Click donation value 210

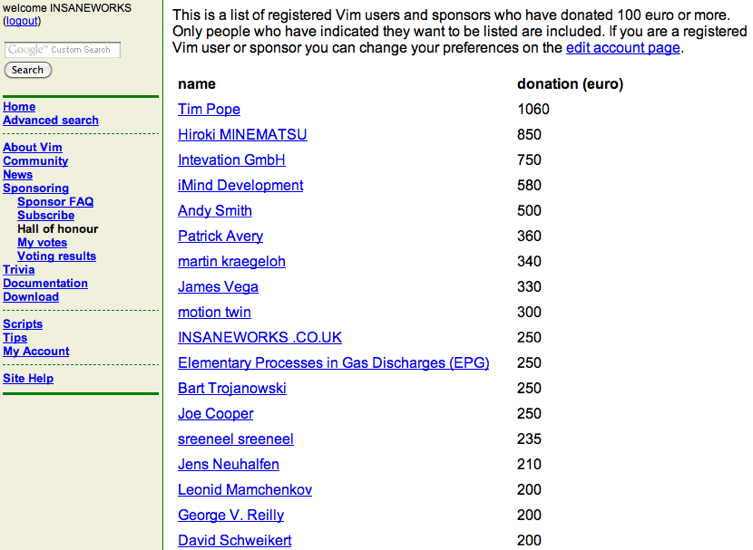pos(529,464)
